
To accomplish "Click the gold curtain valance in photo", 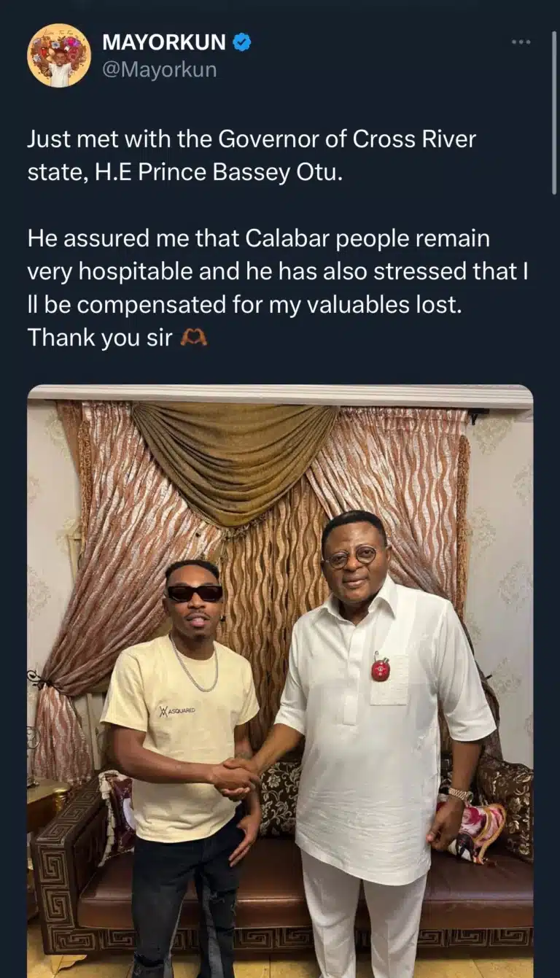I will point(232,459).
